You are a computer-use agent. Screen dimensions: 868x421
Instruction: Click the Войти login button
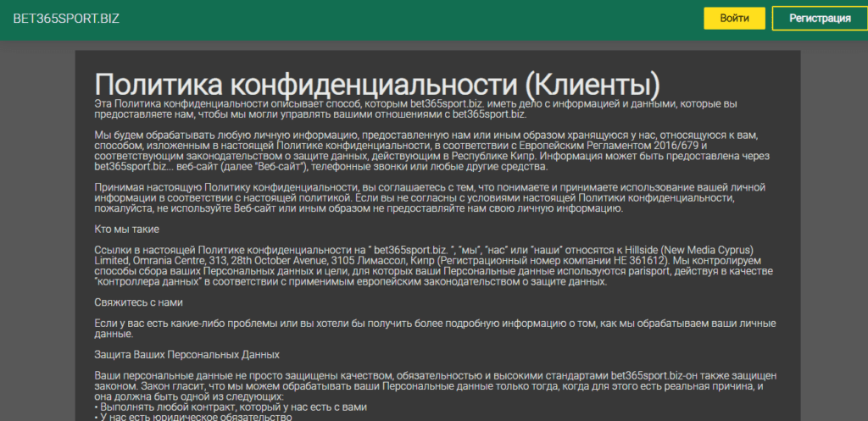point(734,19)
